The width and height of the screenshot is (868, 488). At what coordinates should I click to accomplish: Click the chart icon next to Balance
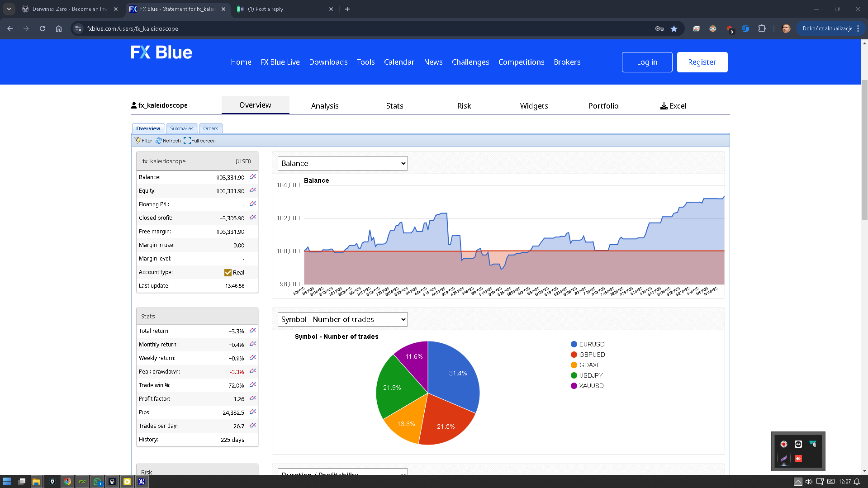(252, 177)
